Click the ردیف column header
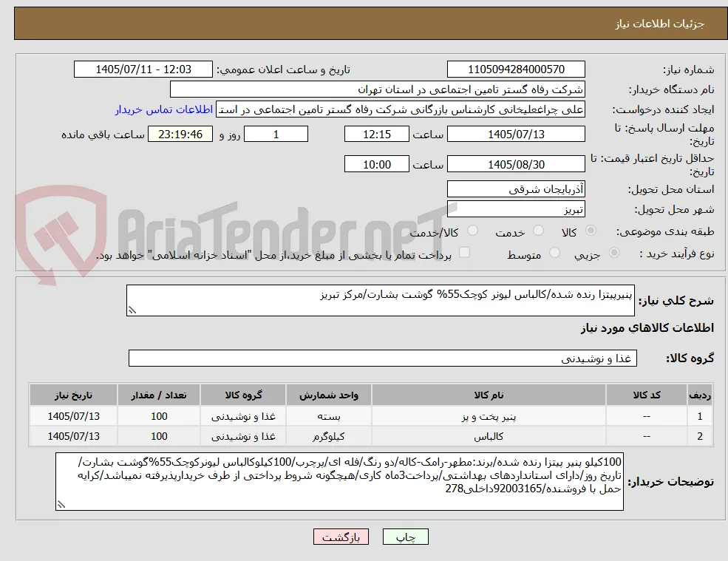Viewport: 728px width, 561px height. point(700,395)
